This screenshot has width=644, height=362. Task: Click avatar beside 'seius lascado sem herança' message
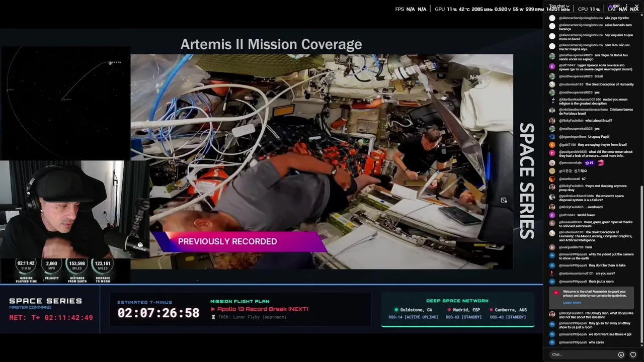pos(552,26)
